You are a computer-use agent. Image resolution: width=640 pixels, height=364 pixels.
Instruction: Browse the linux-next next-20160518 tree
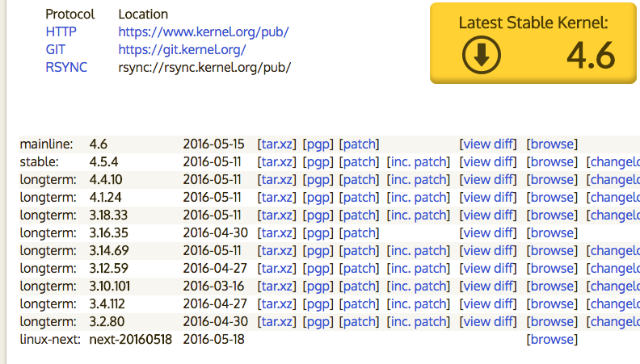coord(552,339)
